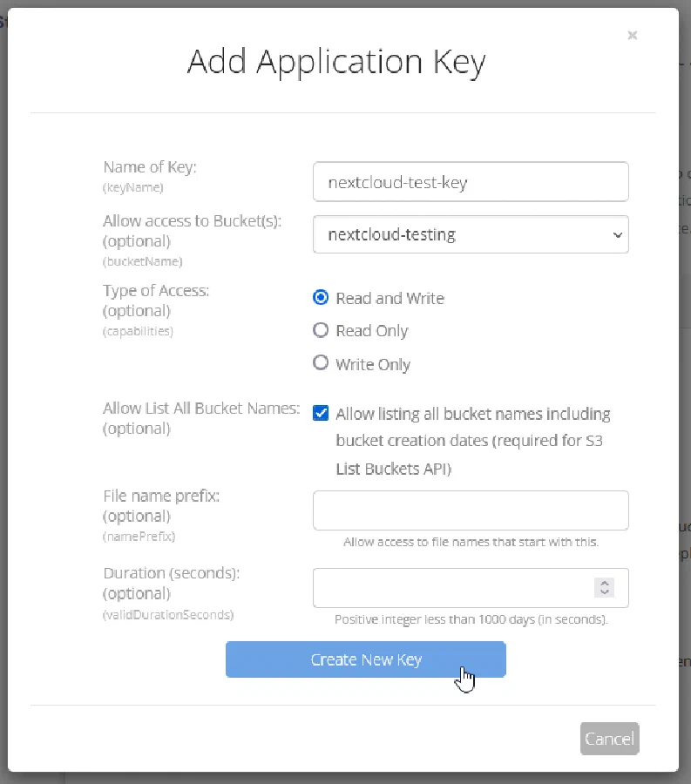Uncheck the Allow List All Bucket Names checkbox
This screenshot has width=691, height=784.
click(x=321, y=412)
